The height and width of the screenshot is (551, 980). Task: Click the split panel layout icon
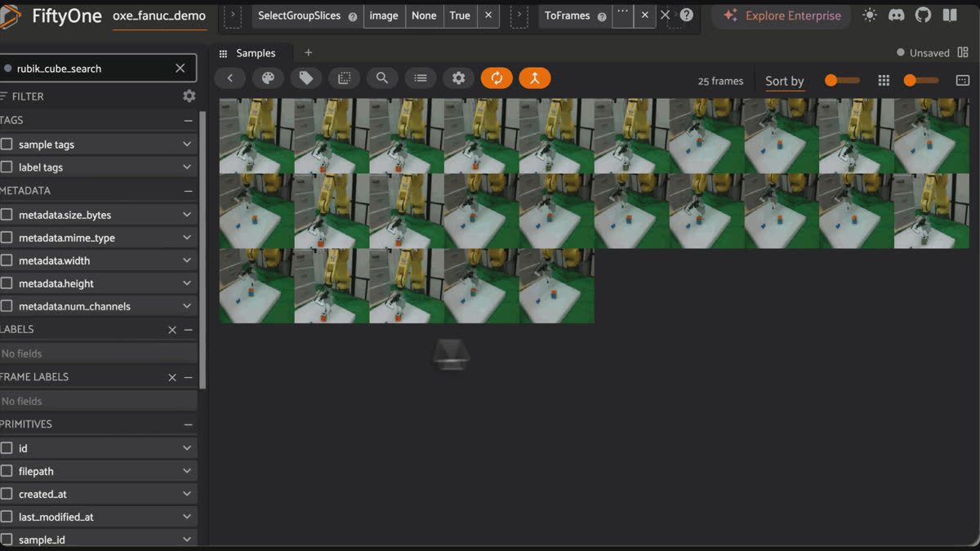pyautogui.click(x=963, y=52)
